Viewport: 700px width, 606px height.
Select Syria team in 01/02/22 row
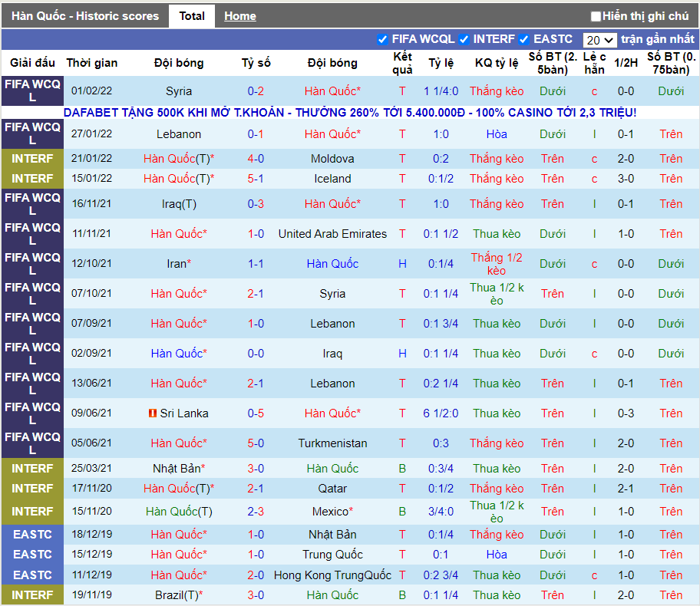(x=179, y=91)
